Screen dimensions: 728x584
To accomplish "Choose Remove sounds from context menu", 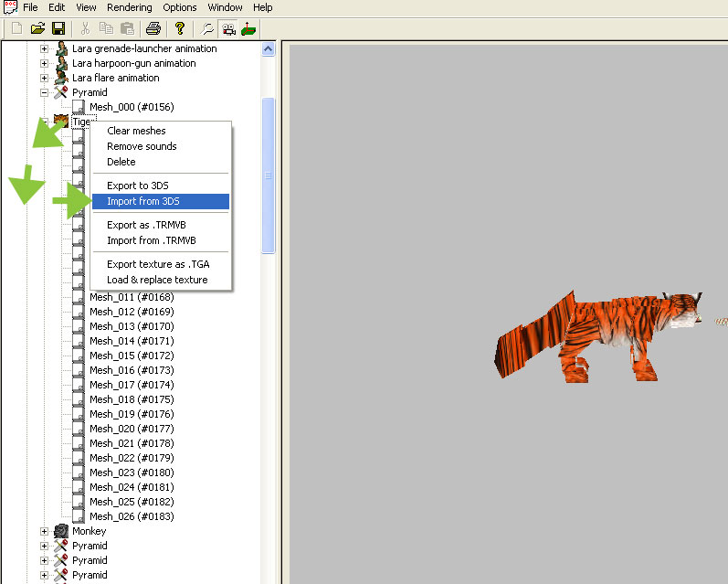I will click(161, 146).
